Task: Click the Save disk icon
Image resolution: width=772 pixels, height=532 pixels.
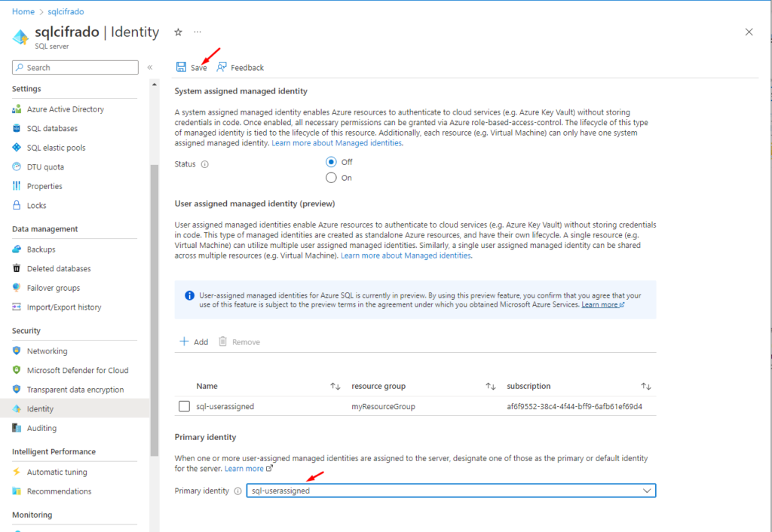Action: (x=181, y=67)
